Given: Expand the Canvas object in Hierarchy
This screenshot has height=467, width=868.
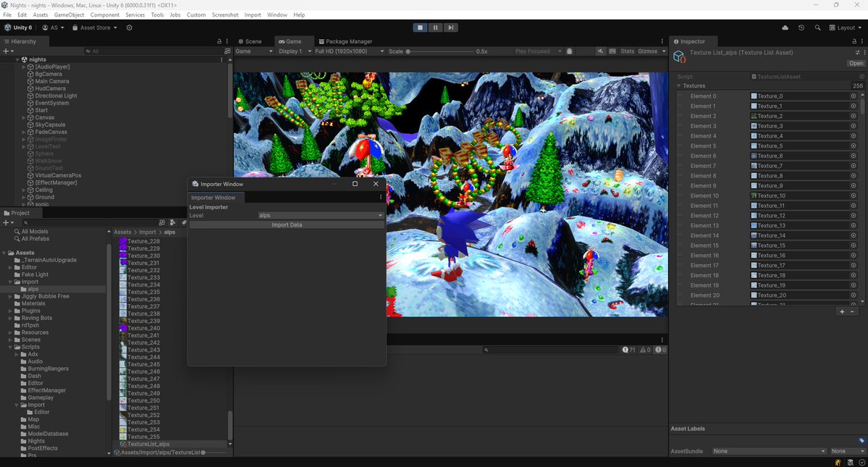Looking at the screenshot, I should coord(24,118).
